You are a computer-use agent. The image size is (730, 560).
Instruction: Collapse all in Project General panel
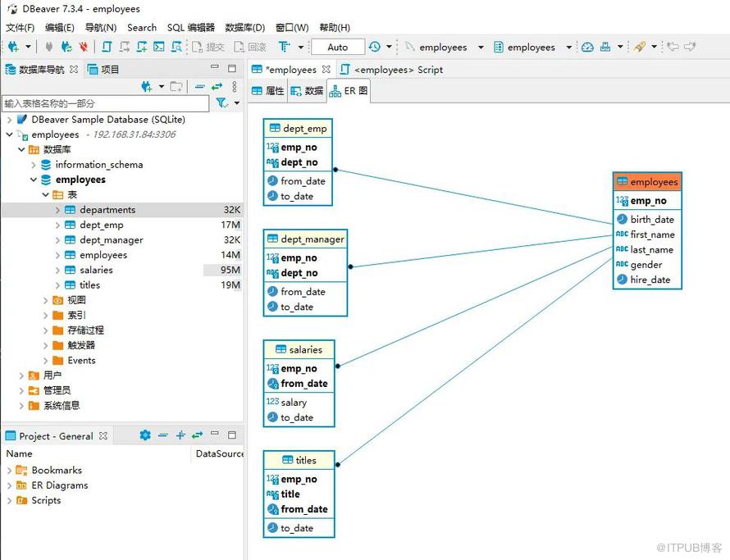[x=162, y=435]
